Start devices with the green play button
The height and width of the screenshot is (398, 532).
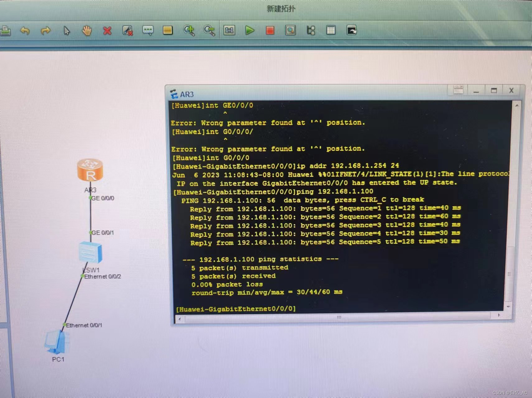coord(250,30)
